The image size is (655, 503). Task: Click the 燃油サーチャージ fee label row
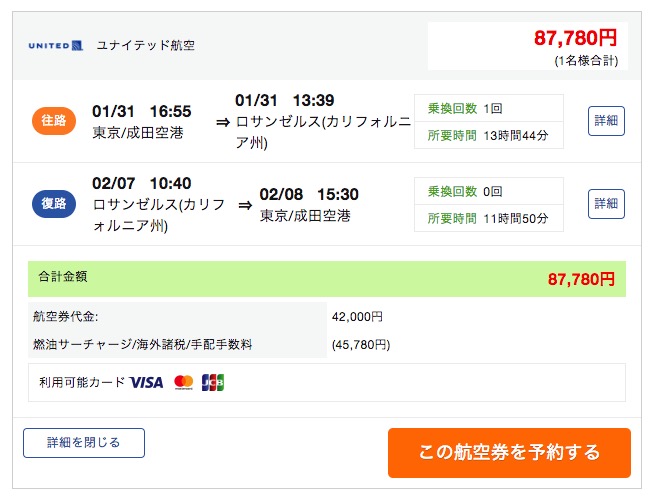point(175,344)
